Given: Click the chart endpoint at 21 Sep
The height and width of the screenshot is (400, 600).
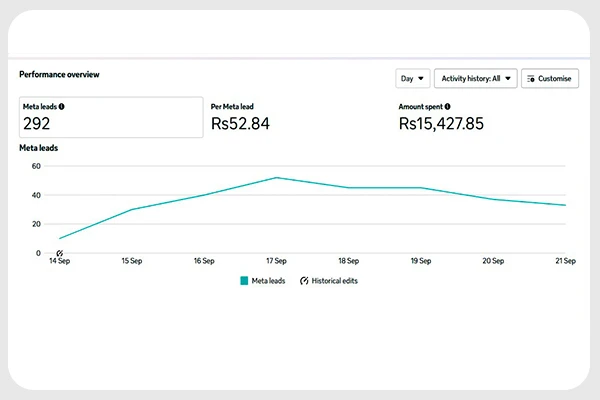Looking at the screenshot, I should tap(565, 205).
